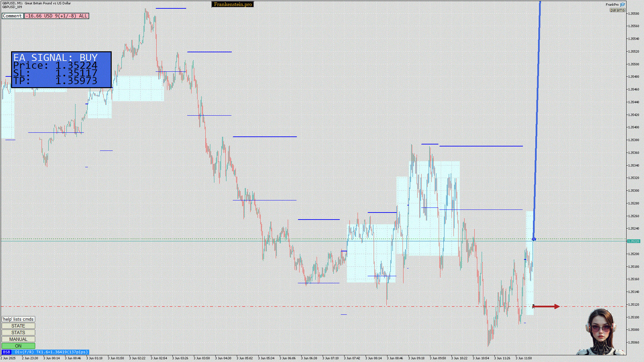Open the params panel
This screenshot has height=362, width=644.
tap(617, 10)
